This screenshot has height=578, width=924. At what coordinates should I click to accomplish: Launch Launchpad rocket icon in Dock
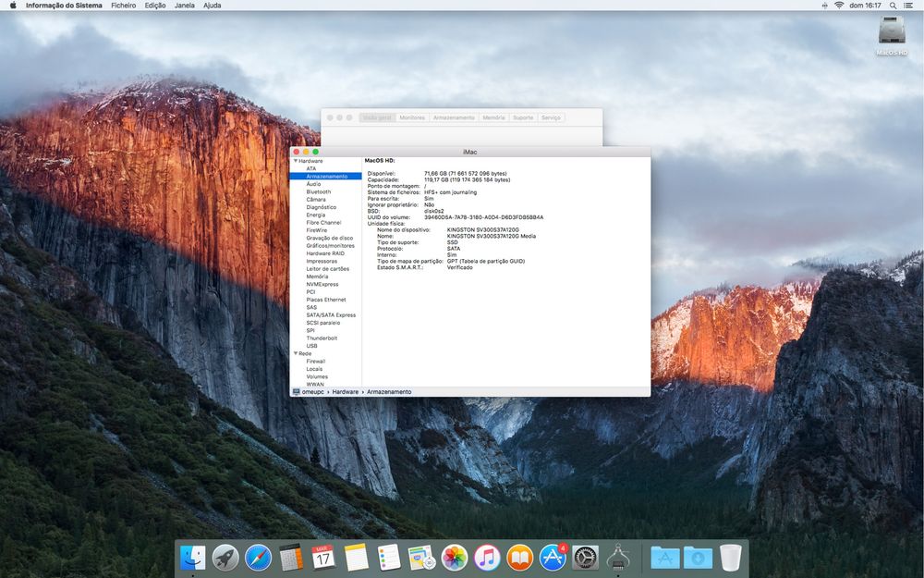(x=225, y=558)
